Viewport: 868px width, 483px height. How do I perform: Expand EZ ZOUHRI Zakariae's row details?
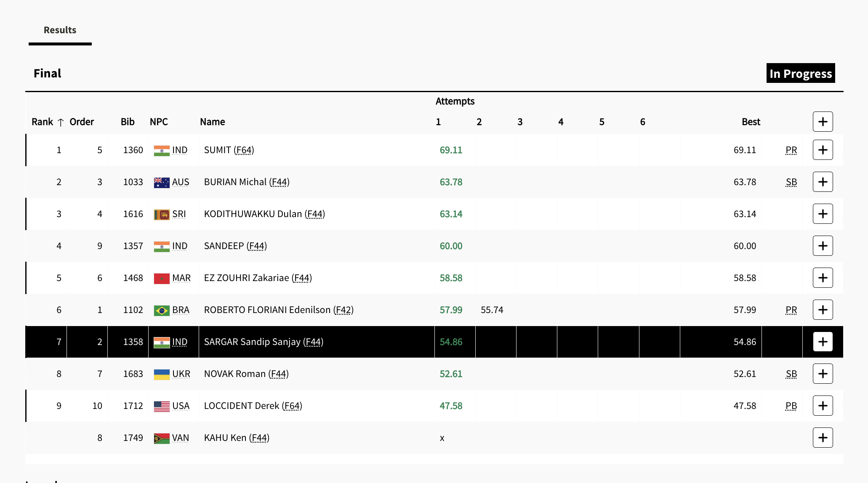click(823, 278)
